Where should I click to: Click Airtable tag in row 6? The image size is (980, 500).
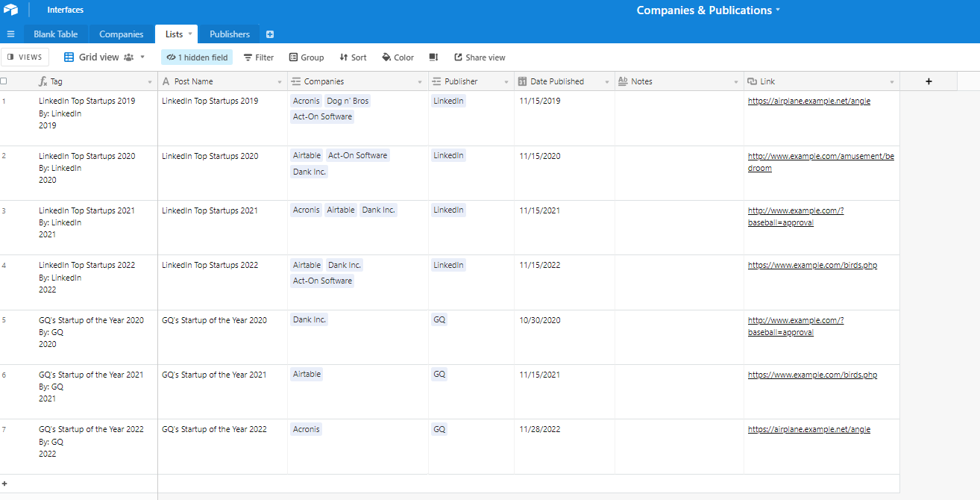(307, 374)
